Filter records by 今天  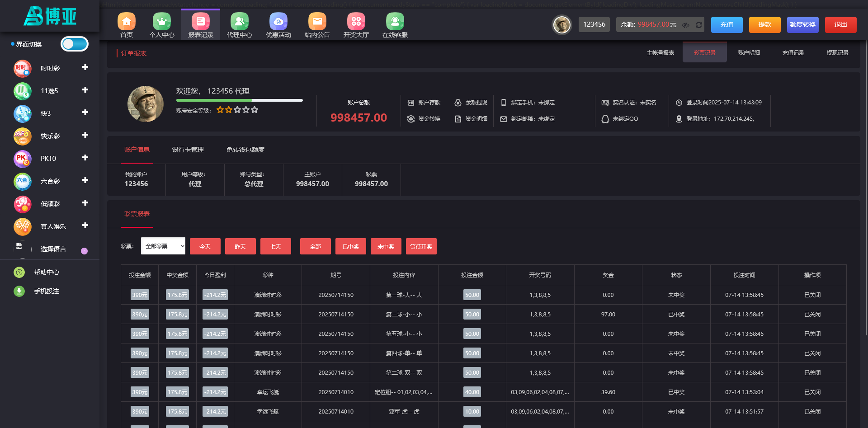[205, 246]
